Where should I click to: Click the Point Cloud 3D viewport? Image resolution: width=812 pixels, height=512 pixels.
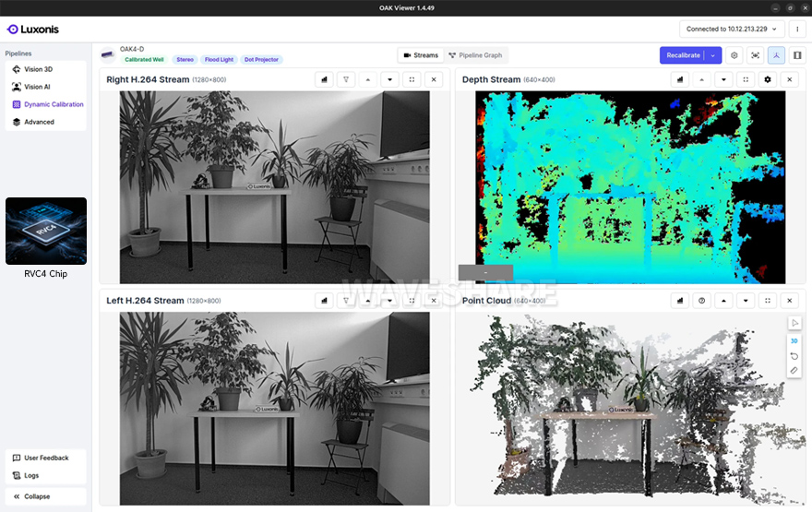tap(630, 409)
